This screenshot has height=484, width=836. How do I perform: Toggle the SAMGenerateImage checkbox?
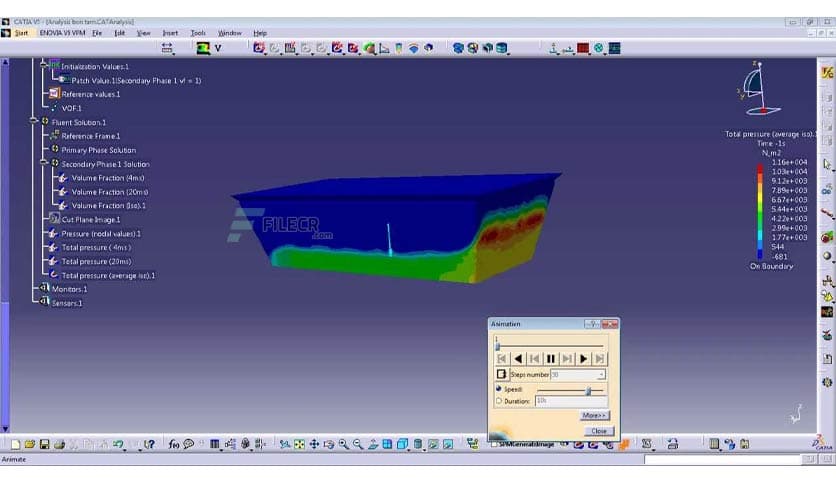(494, 444)
